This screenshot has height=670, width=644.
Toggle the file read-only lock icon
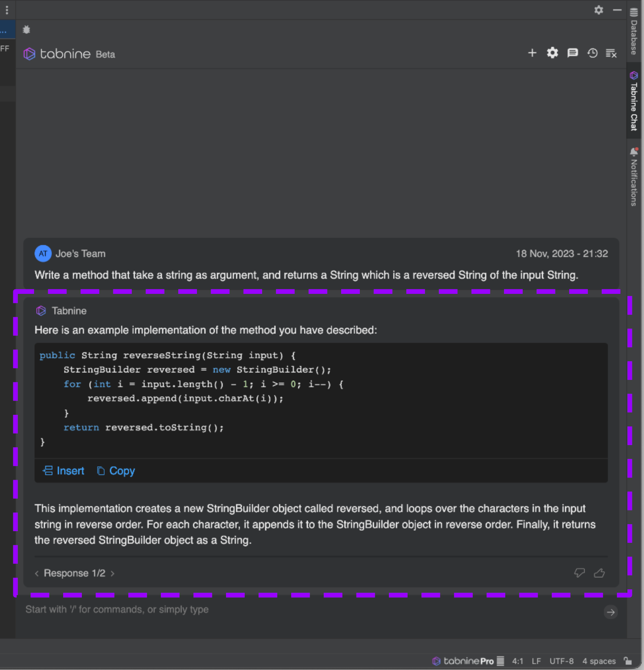(628, 661)
